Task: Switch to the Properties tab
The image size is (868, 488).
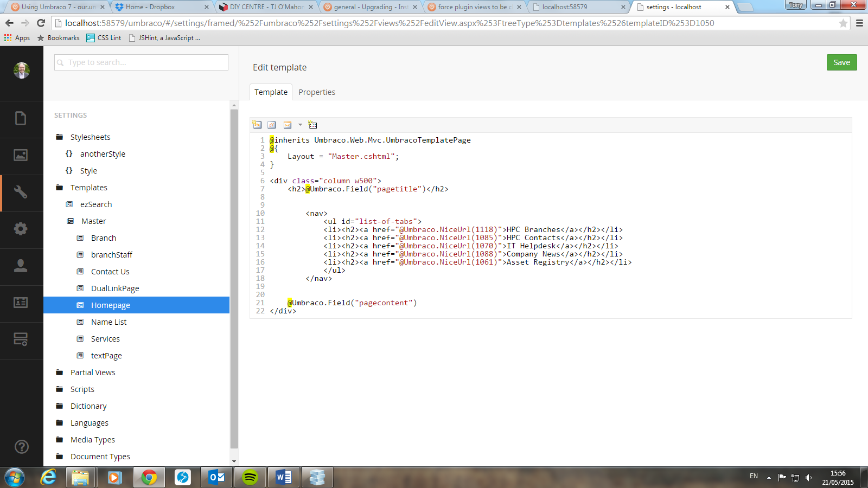Action: [x=317, y=92]
